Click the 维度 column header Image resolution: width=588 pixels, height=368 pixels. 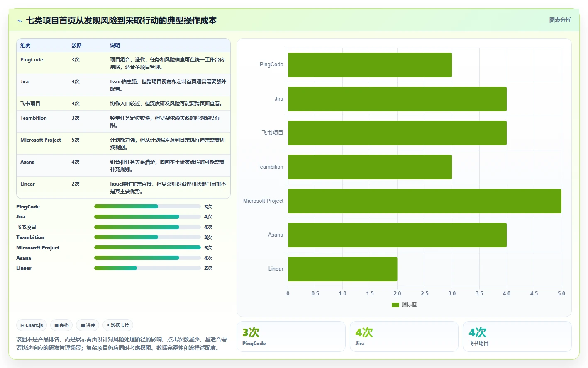tap(25, 46)
